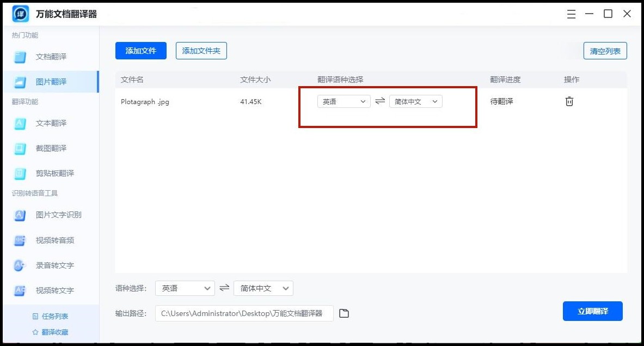Click inside the output path input field
This screenshot has width=644, height=346.
(x=243, y=313)
